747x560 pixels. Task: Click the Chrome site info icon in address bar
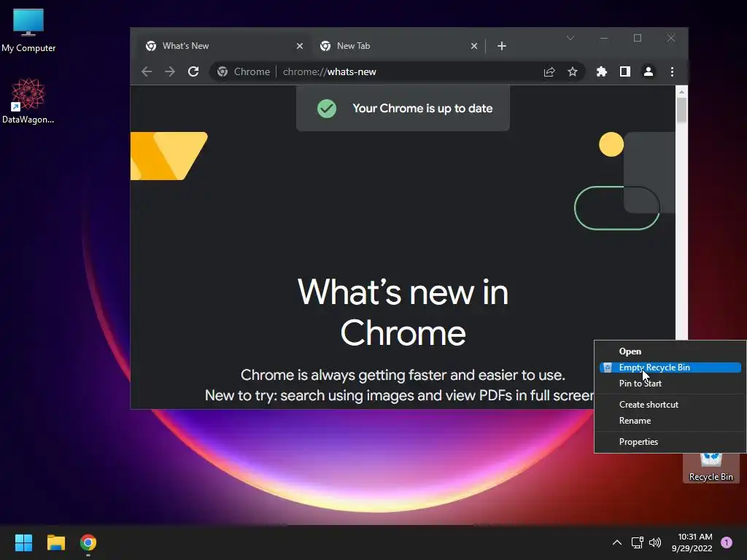[x=222, y=71]
